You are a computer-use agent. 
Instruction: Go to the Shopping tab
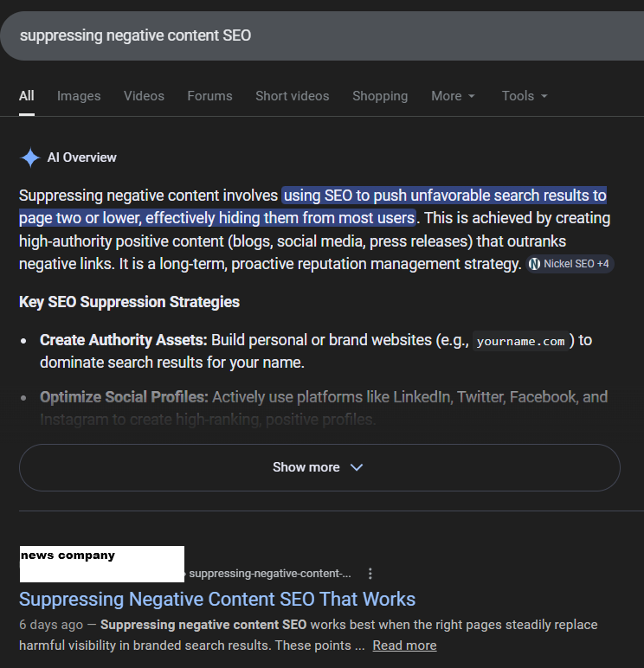pyautogui.click(x=380, y=96)
